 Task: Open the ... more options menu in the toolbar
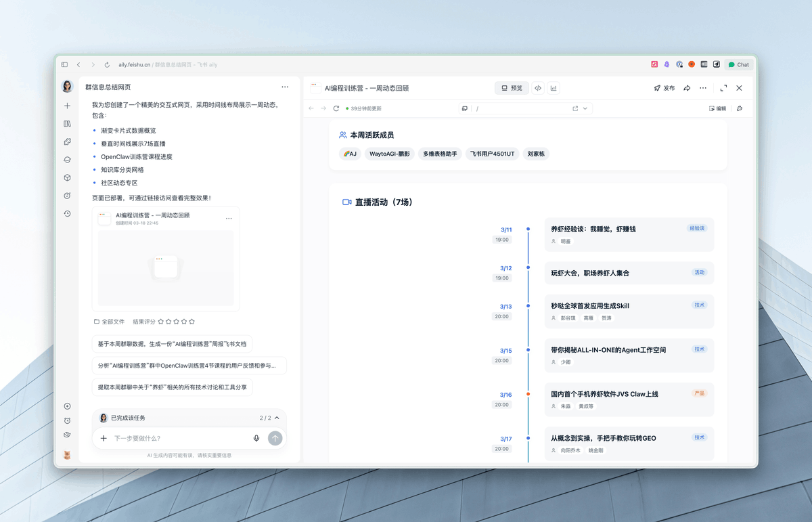point(703,87)
